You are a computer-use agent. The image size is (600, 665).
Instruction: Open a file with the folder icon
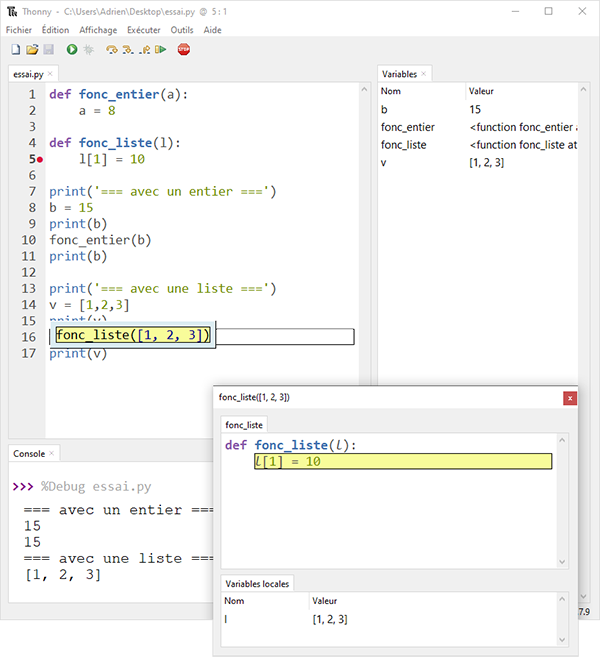coord(31,49)
